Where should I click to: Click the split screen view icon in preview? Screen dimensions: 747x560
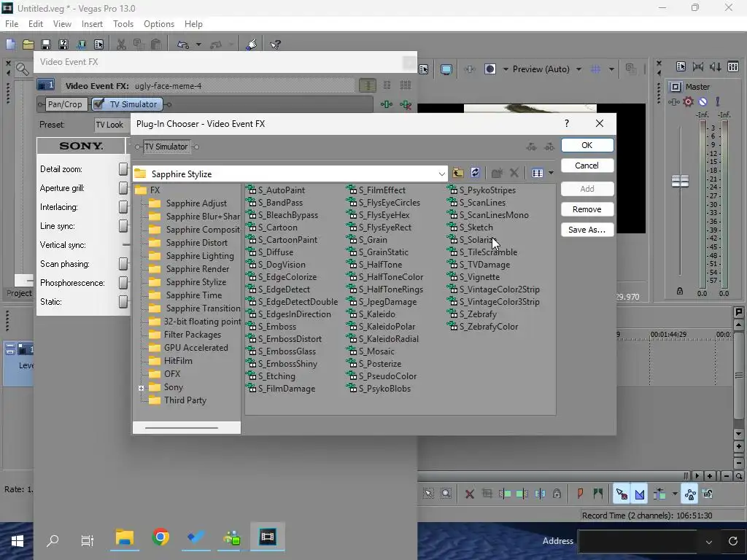[489, 69]
